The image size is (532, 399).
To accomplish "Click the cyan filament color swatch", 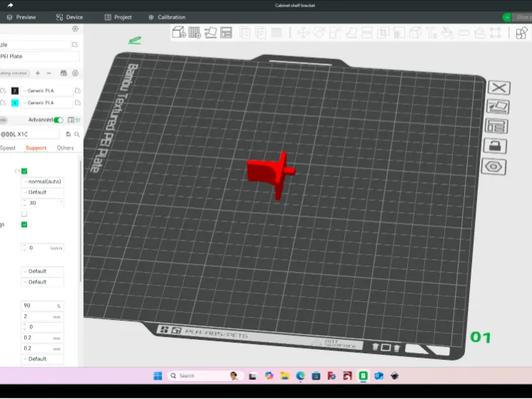I will (15, 103).
